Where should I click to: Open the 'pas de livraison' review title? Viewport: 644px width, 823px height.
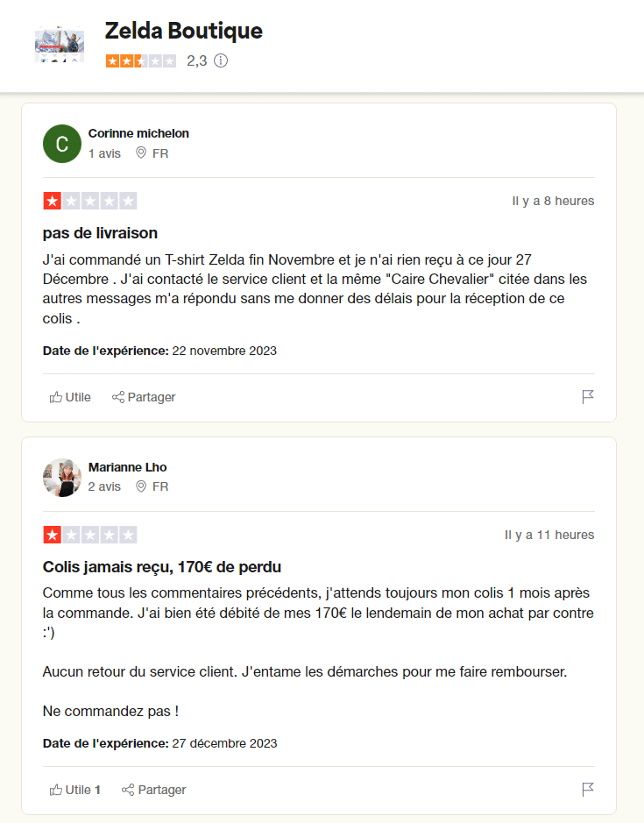pyautogui.click(x=100, y=233)
